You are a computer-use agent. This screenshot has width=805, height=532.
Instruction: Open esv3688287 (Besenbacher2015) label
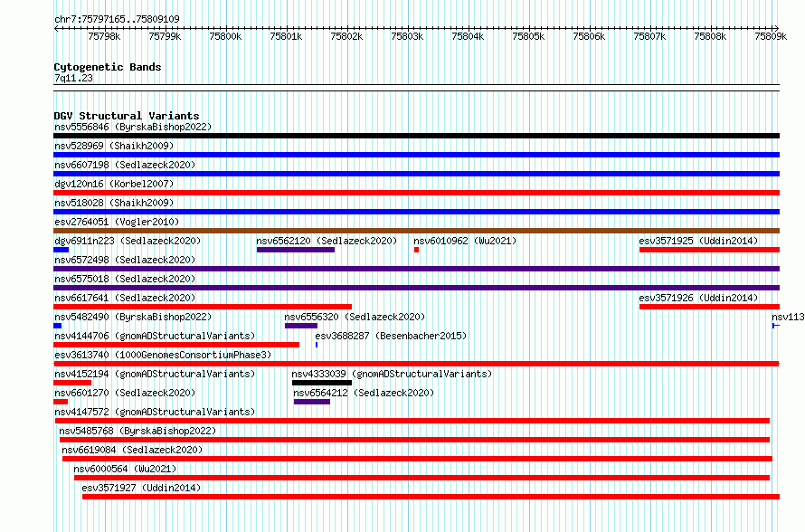[391, 336]
